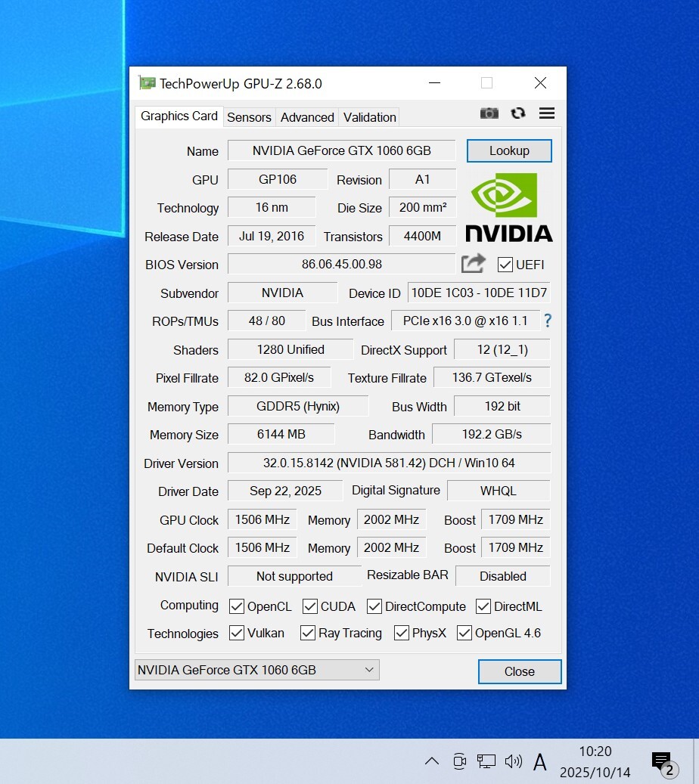699x784 pixels.
Task: Click the BIOS export share icon
Action: point(474,264)
